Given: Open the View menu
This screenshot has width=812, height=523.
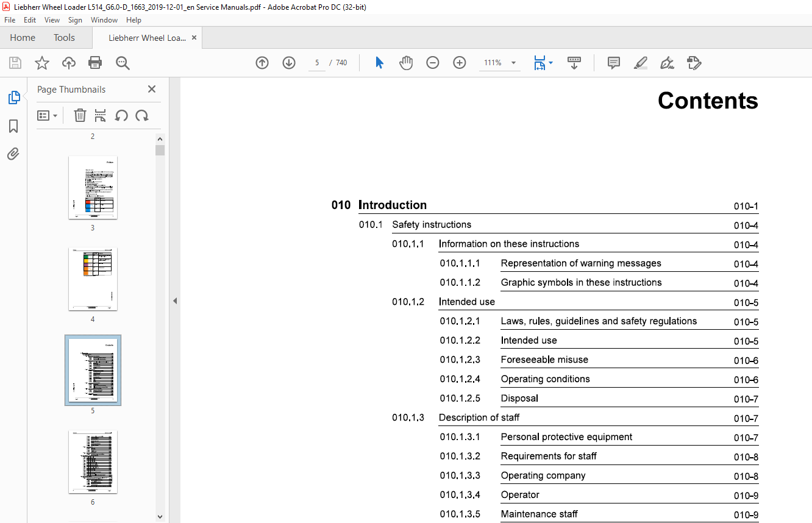Looking at the screenshot, I should click(52, 20).
